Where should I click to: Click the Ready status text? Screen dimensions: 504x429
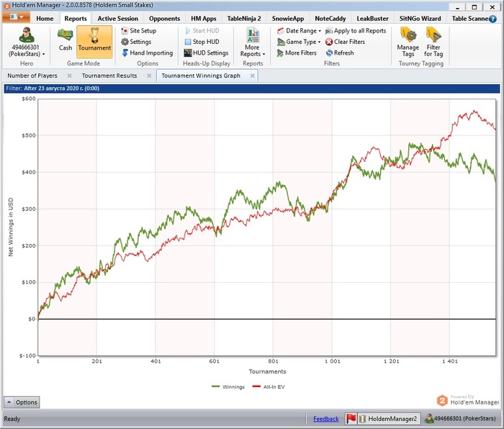[x=12, y=419]
